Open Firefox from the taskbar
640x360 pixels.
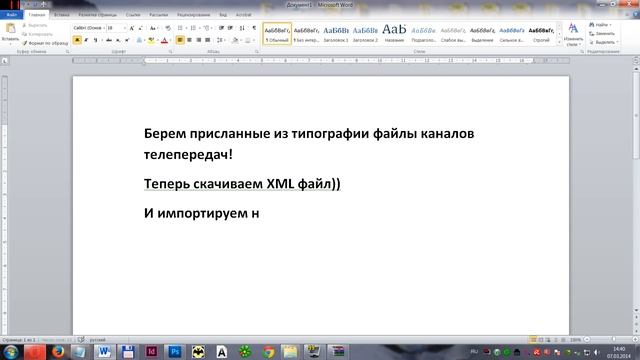58,351
